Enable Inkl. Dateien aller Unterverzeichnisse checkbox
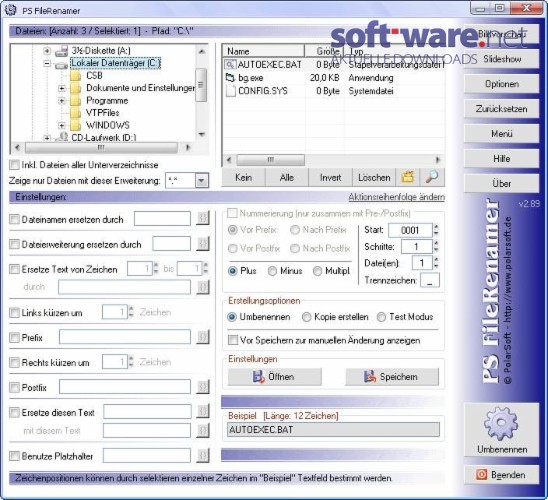Screen dimensions: 548x500 [14, 165]
